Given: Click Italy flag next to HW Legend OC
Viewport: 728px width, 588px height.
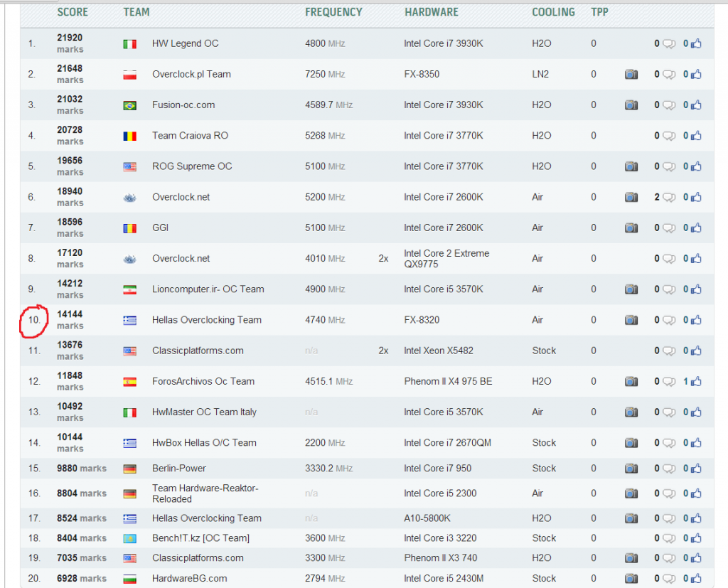Looking at the screenshot, I should tap(129, 44).
